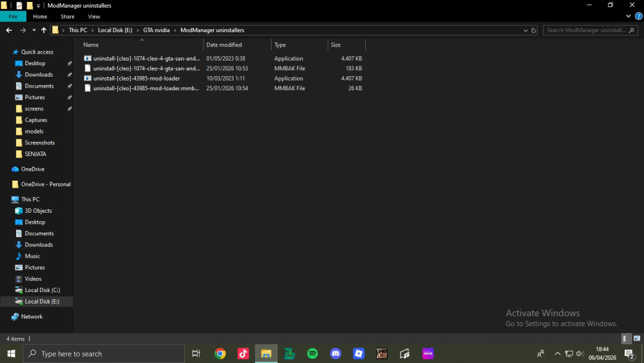This screenshot has width=644, height=363.
Task: Expand address bar history dropdown
Action: 526,30
